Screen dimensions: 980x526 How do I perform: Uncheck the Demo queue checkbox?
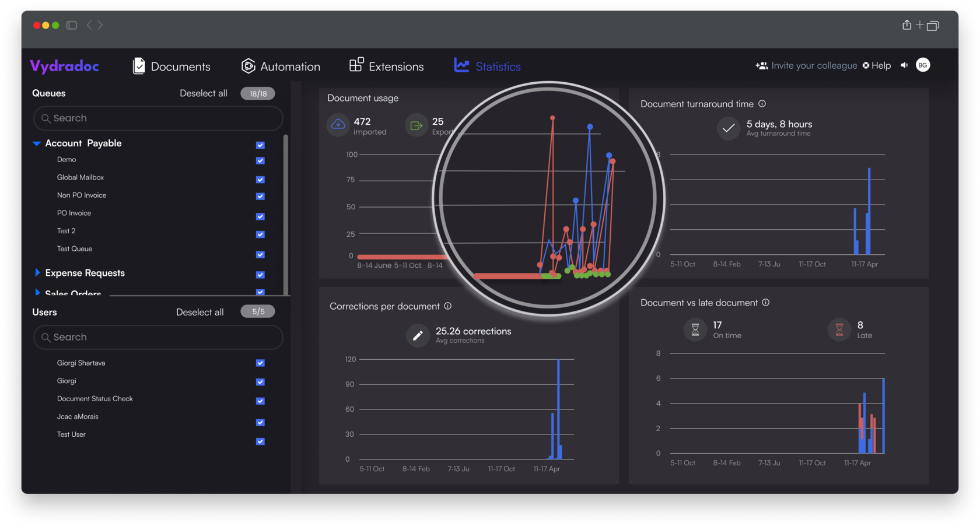(x=260, y=160)
